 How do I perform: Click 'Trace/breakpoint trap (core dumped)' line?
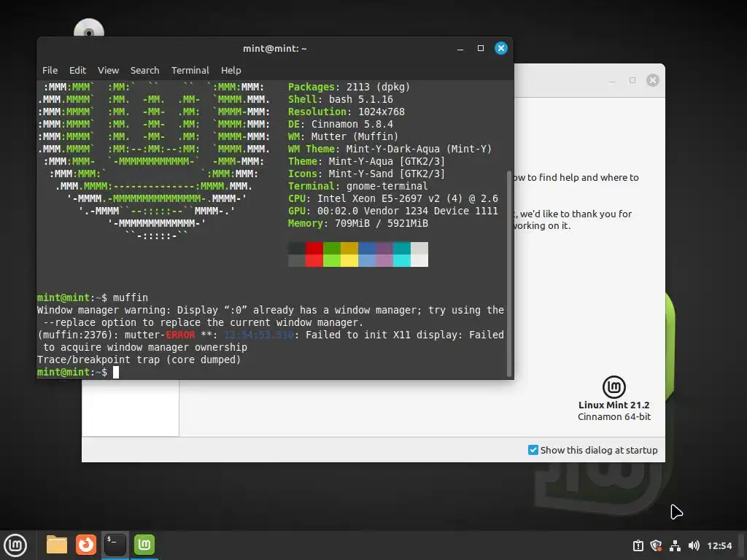click(x=139, y=360)
